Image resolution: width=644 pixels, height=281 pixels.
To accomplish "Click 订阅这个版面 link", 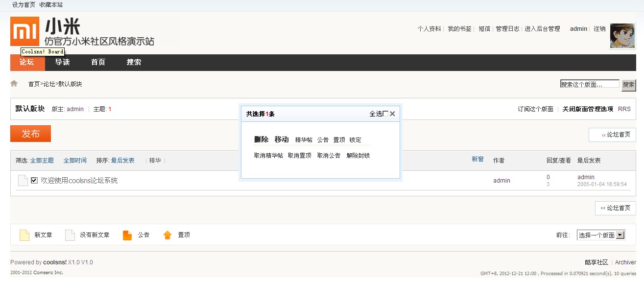I will 536,109.
